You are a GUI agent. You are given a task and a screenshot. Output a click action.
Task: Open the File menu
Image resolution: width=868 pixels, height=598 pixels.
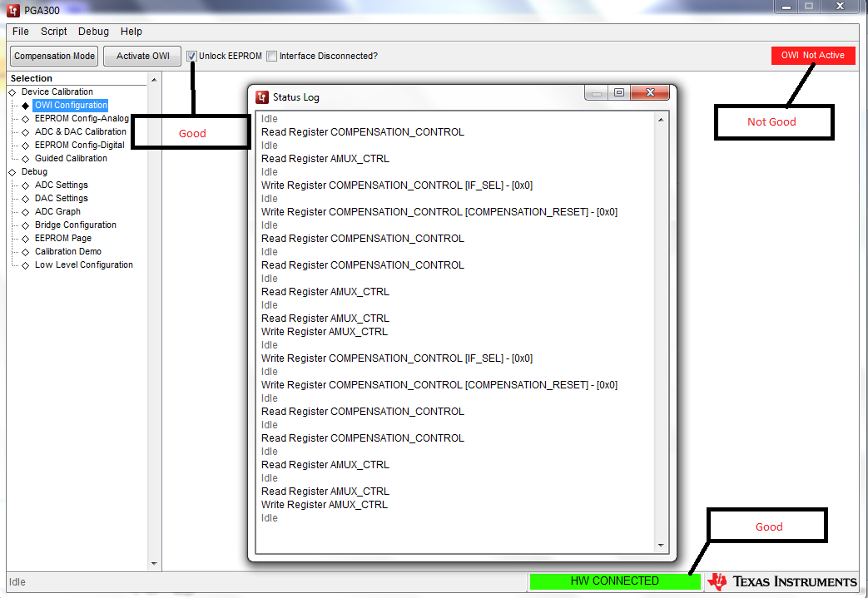coord(21,32)
